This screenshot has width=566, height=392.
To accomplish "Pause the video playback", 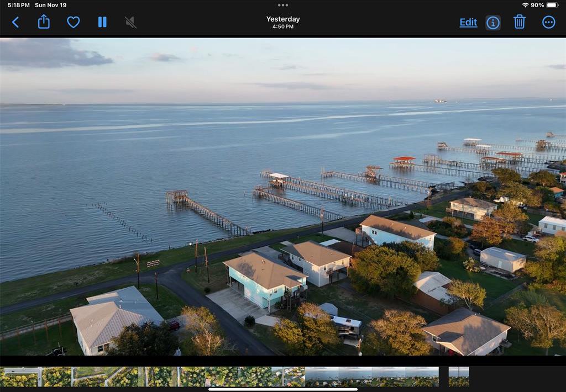I will 102,22.
